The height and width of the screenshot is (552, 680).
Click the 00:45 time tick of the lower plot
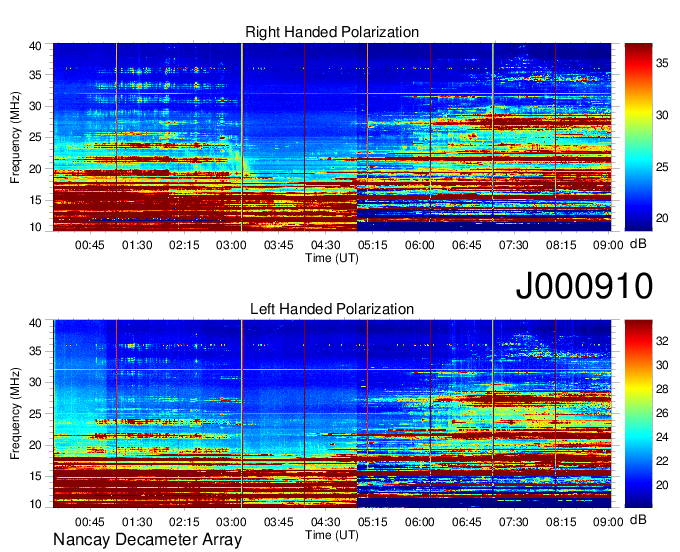click(x=90, y=522)
